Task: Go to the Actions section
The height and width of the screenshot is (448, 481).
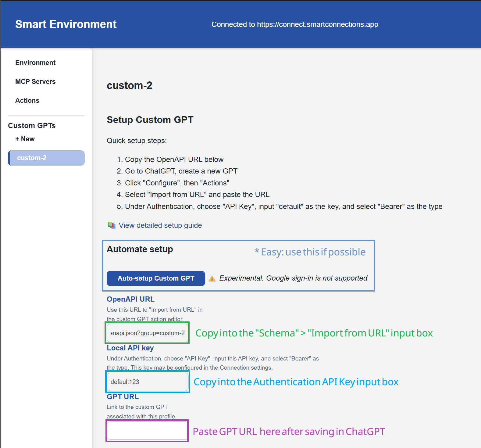Action: [27, 100]
